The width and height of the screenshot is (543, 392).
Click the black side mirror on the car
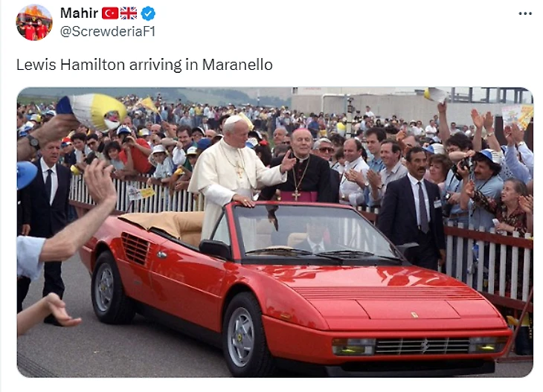pyautogui.click(x=216, y=249)
